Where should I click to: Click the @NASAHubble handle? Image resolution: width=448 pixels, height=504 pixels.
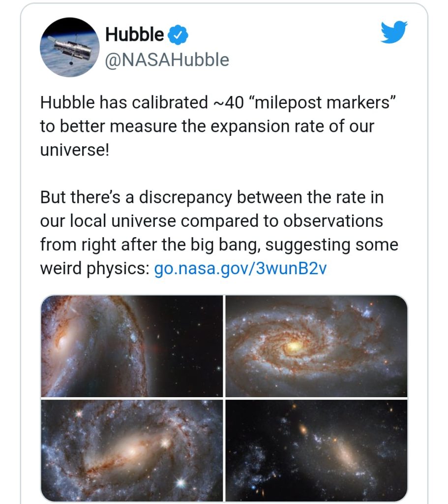[x=167, y=60]
